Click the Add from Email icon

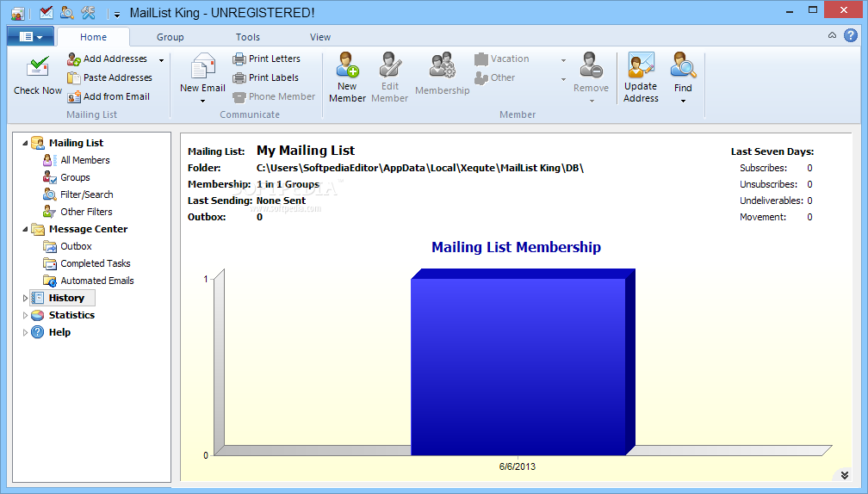pyautogui.click(x=74, y=96)
